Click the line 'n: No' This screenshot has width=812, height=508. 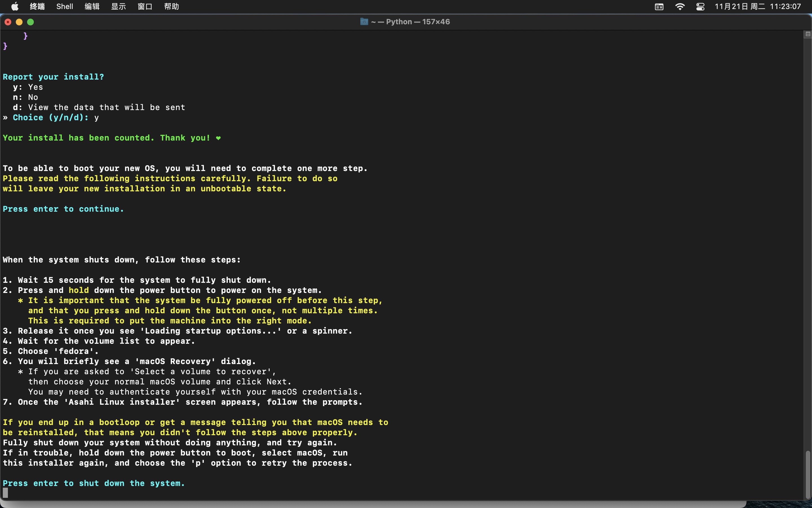[x=25, y=97]
